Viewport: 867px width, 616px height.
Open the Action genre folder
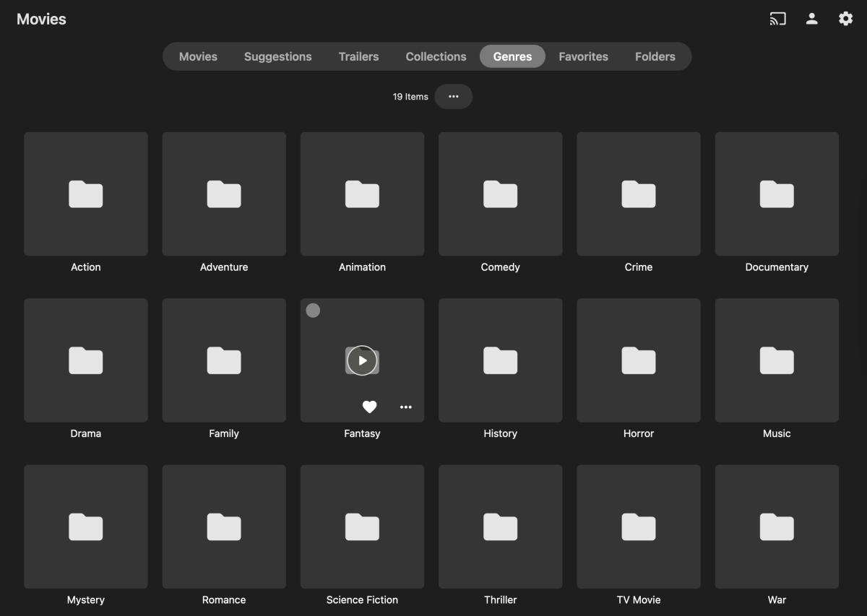(x=85, y=194)
